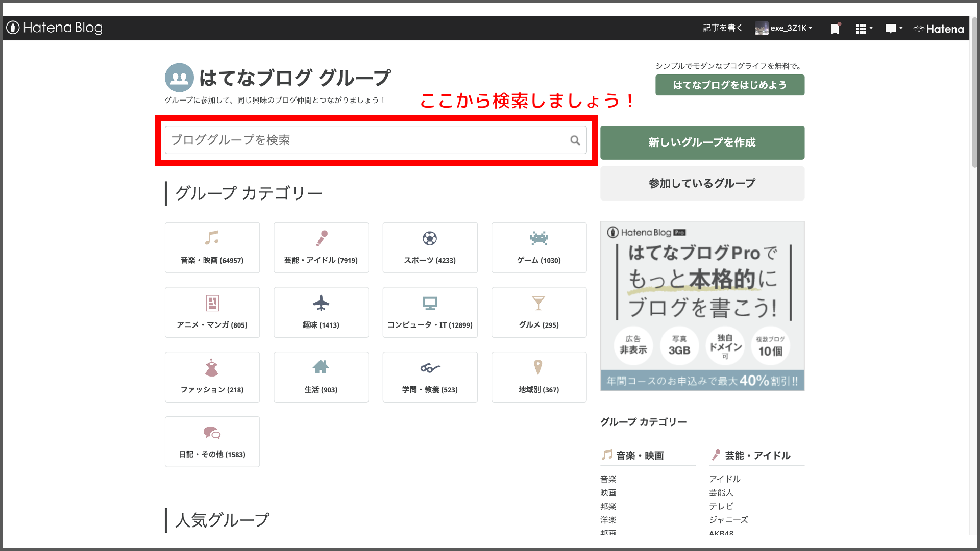
Task: Select the アニメ・マンガ book icon card
Action: point(212,312)
